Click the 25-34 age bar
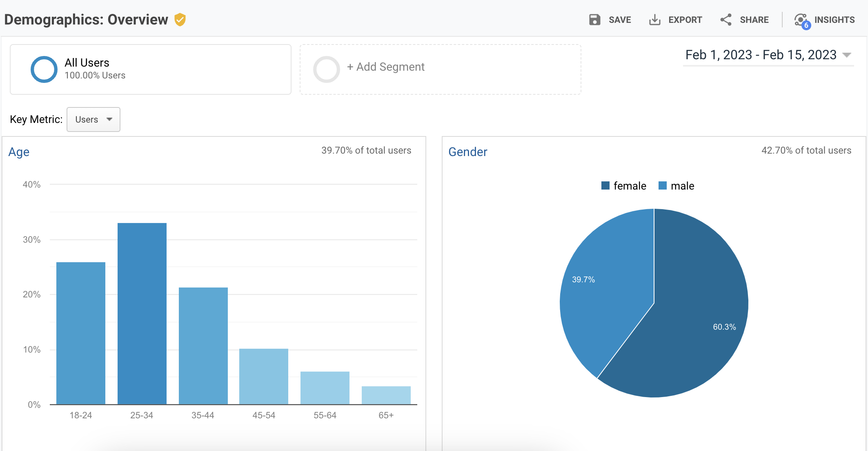Image resolution: width=868 pixels, height=451 pixels. tap(142, 313)
